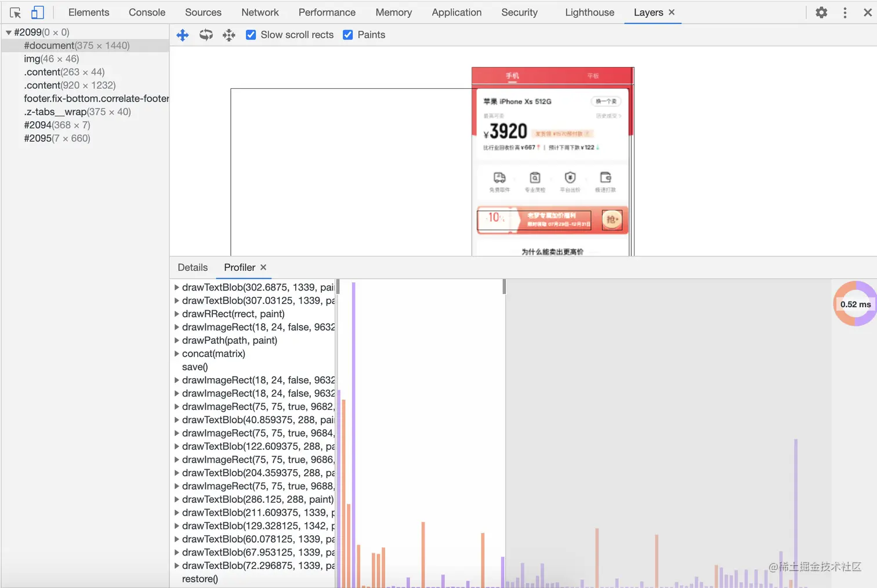The width and height of the screenshot is (877, 588).
Task: Open the Console tab
Action: [x=147, y=12]
